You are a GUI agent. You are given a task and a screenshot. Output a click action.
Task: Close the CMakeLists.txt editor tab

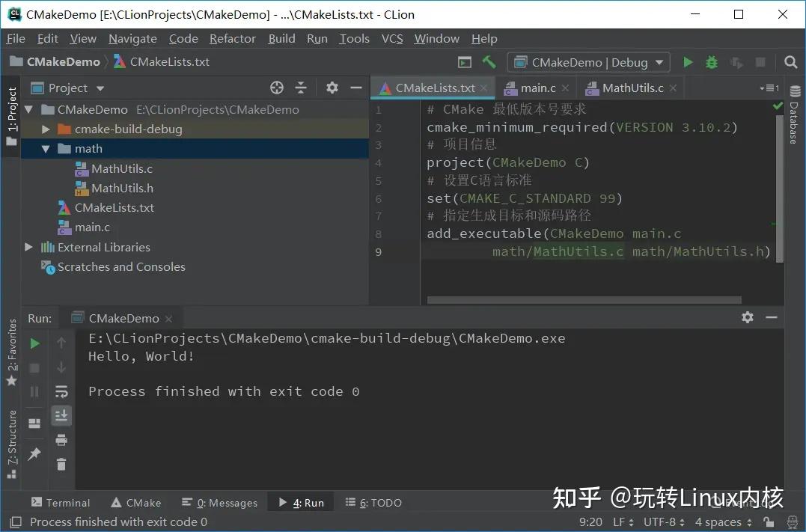(483, 88)
